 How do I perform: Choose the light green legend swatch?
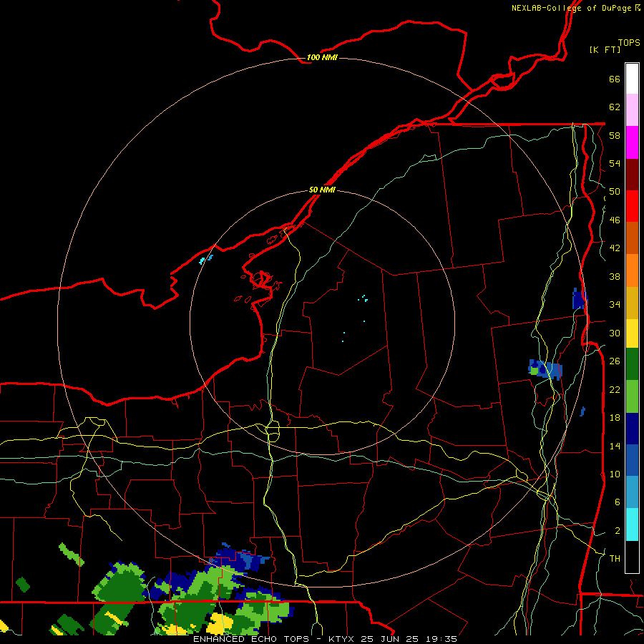click(x=632, y=396)
